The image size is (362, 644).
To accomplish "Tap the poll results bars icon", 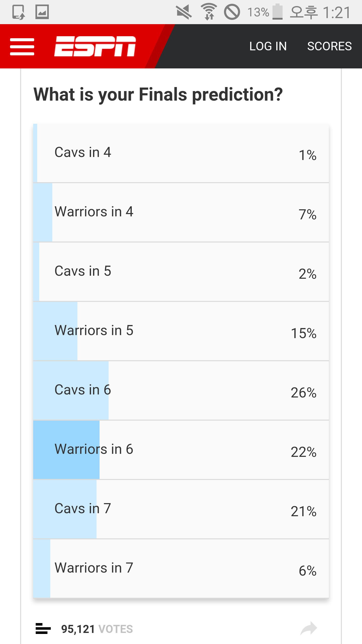I will tap(43, 628).
